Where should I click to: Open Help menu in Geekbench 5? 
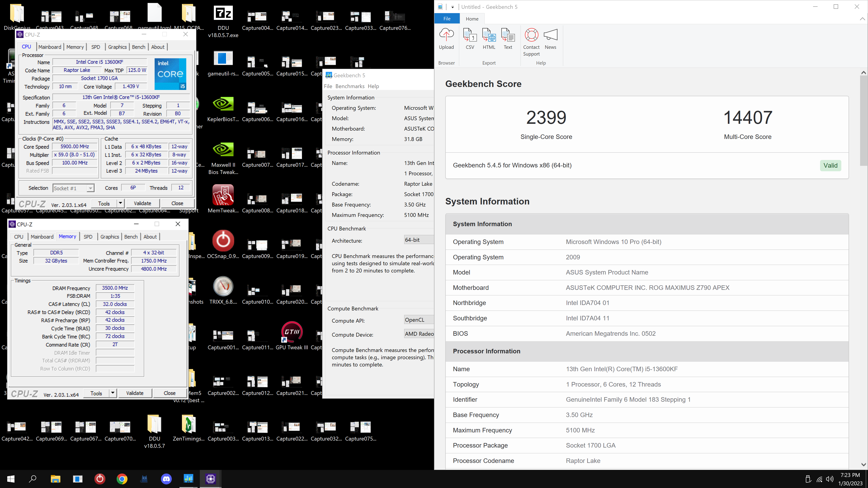373,86
